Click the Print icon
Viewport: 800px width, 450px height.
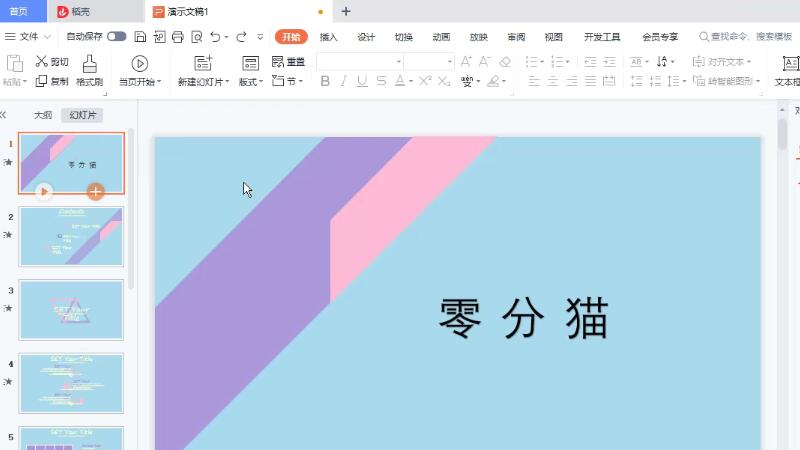(178, 37)
